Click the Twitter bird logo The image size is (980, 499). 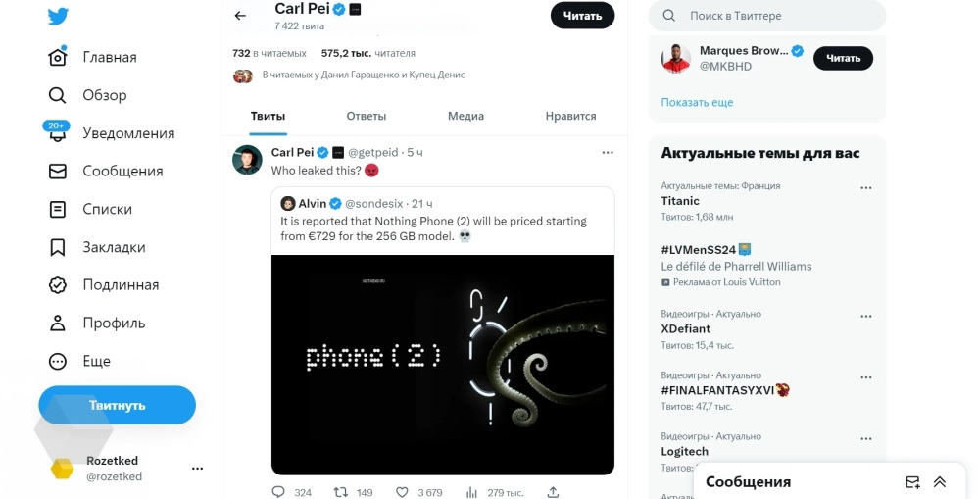click(58, 16)
